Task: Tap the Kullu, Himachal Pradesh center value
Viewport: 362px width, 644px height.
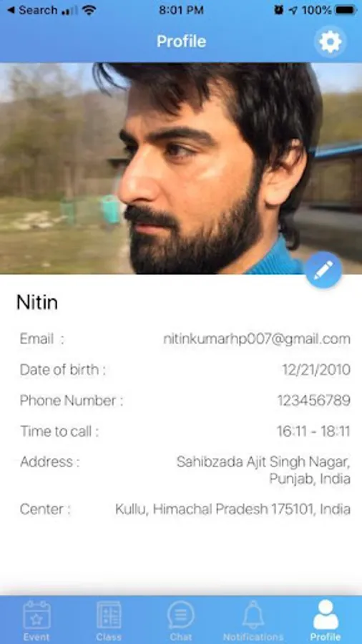Action: 233,509
